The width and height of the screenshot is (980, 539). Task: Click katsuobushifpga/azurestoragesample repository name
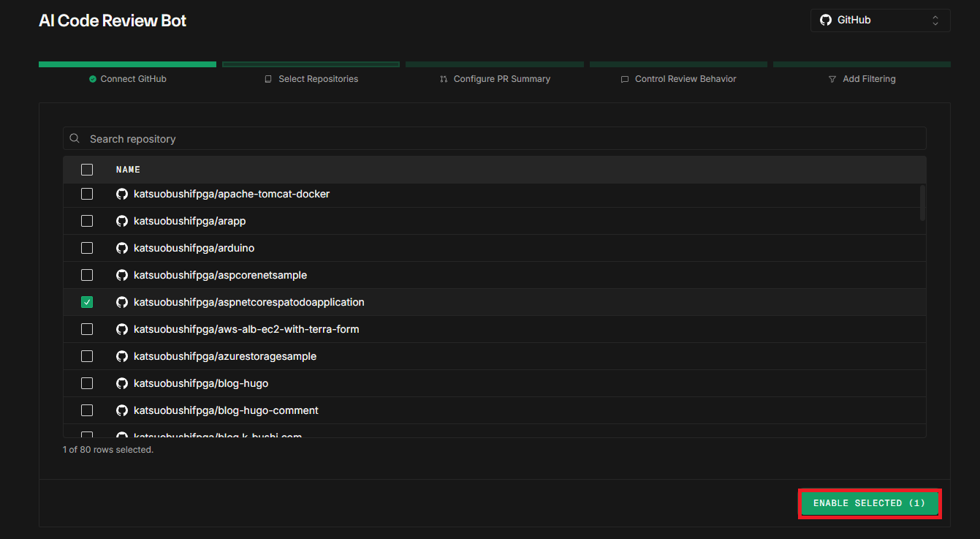coord(225,356)
